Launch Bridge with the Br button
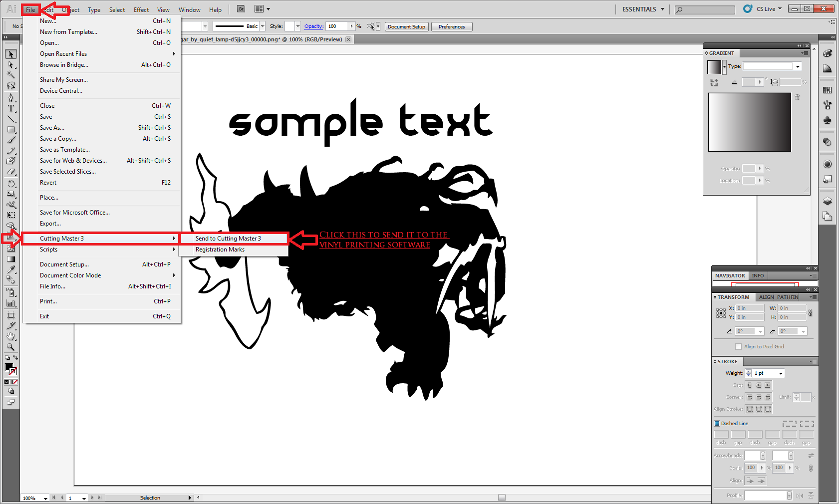Screen dimensions: 839x504 pos(241,9)
